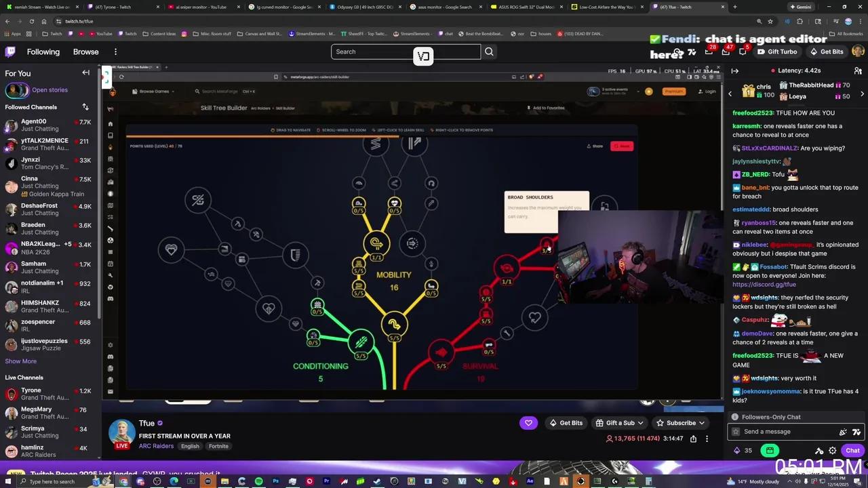
Task: Click the orange Premium button on MetaForge
Action: coord(673,91)
